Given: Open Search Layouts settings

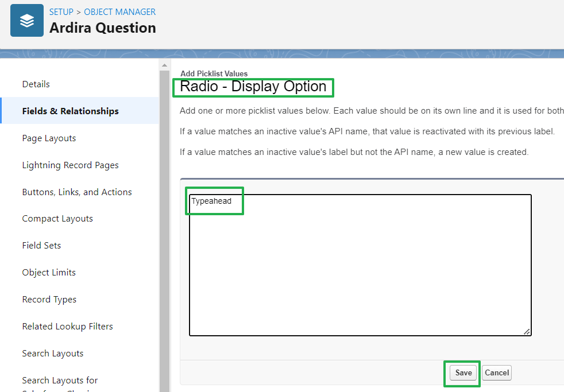Looking at the screenshot, I should pyautogui.click(x=52, y=353).
